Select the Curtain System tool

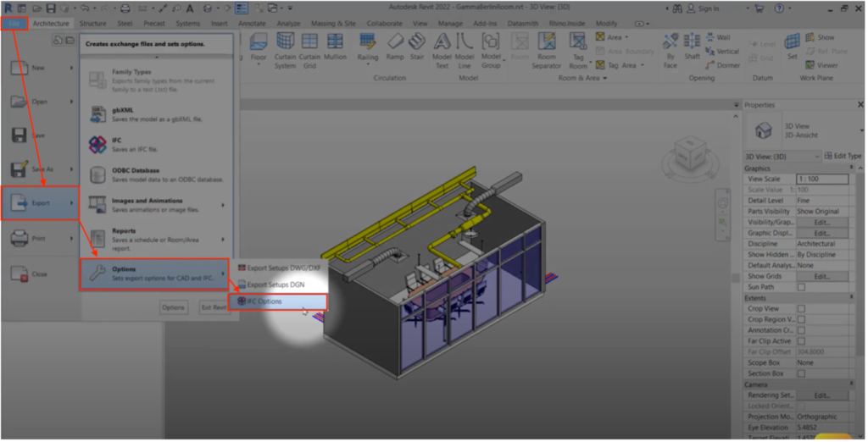(x=285, y=50)
